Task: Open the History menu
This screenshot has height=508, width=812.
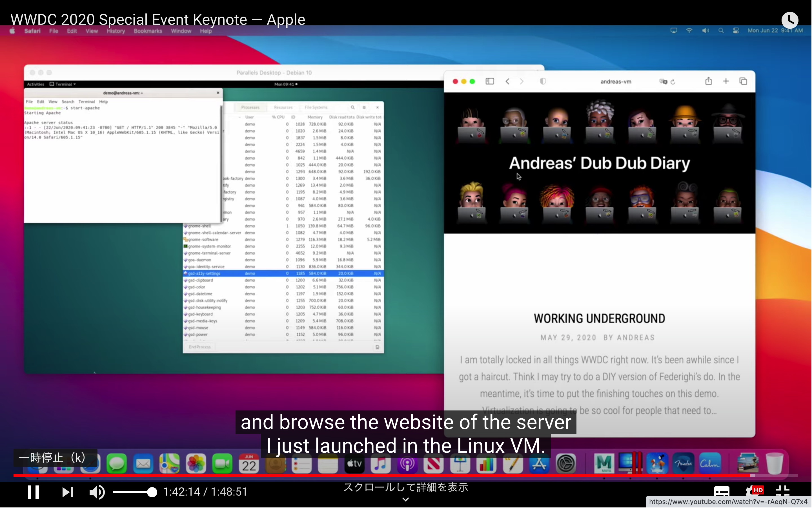Action: point(116,31)
